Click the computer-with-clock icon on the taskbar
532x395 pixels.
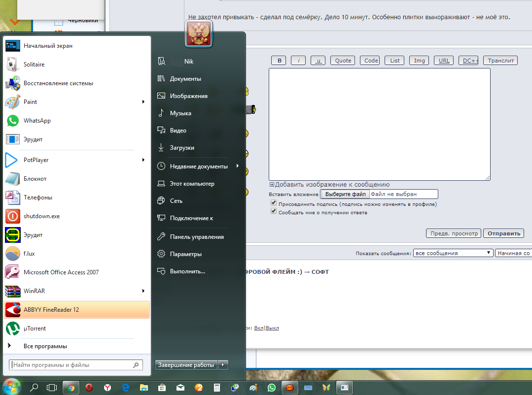235,387
